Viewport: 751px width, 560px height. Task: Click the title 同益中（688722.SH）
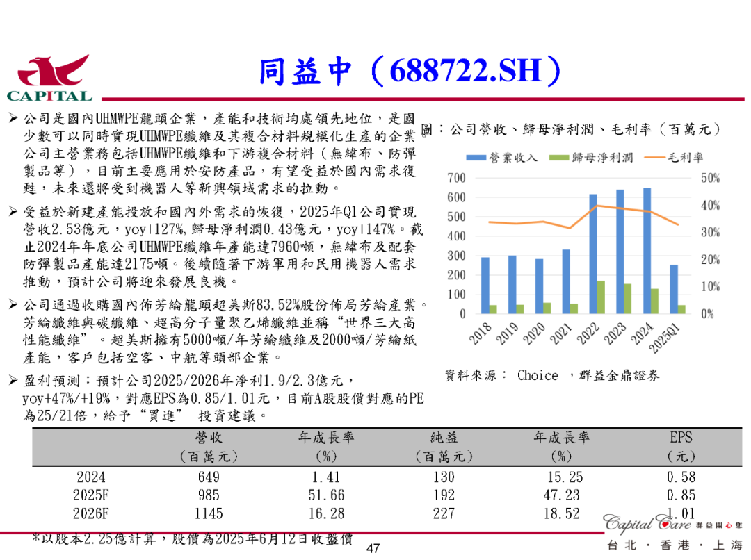pyautogui.click(x=410, y=71)
